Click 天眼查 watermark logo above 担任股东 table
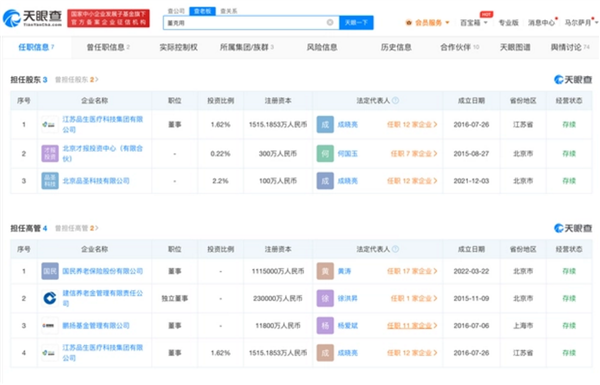Image resolution: width=600 pixels, height=385 pixels. 573,80
